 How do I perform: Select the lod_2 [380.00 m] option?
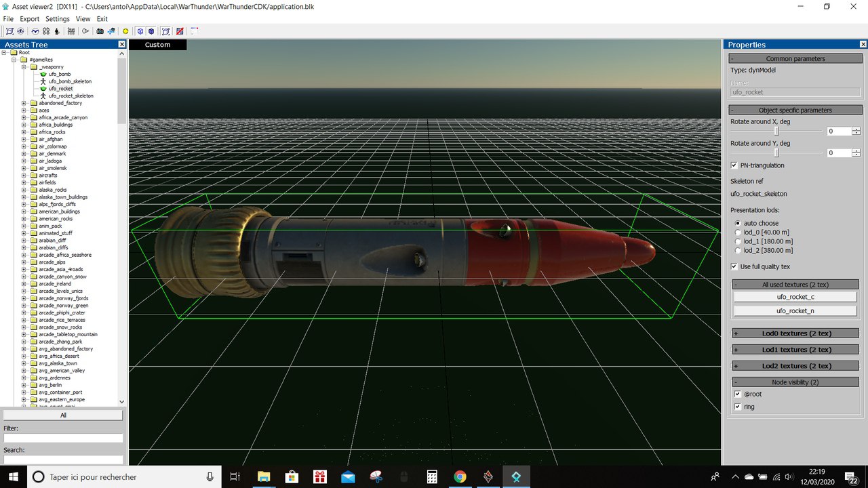738,251
